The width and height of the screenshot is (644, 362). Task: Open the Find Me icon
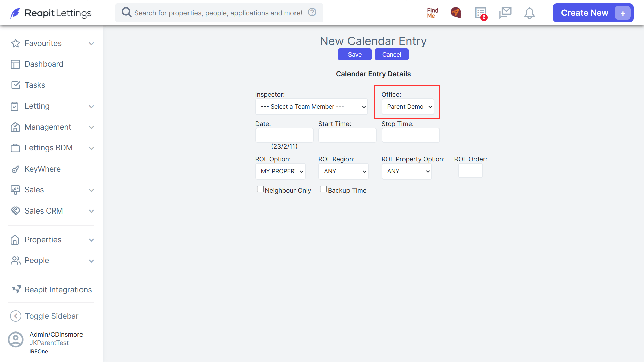pyautogui.click(x=432, y=13)
